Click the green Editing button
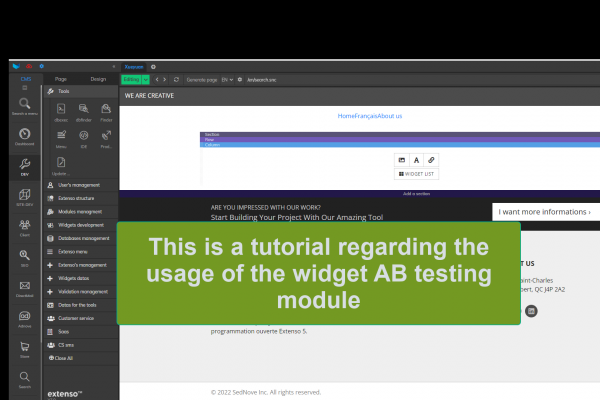600x400 pixels. click(131, 80)
